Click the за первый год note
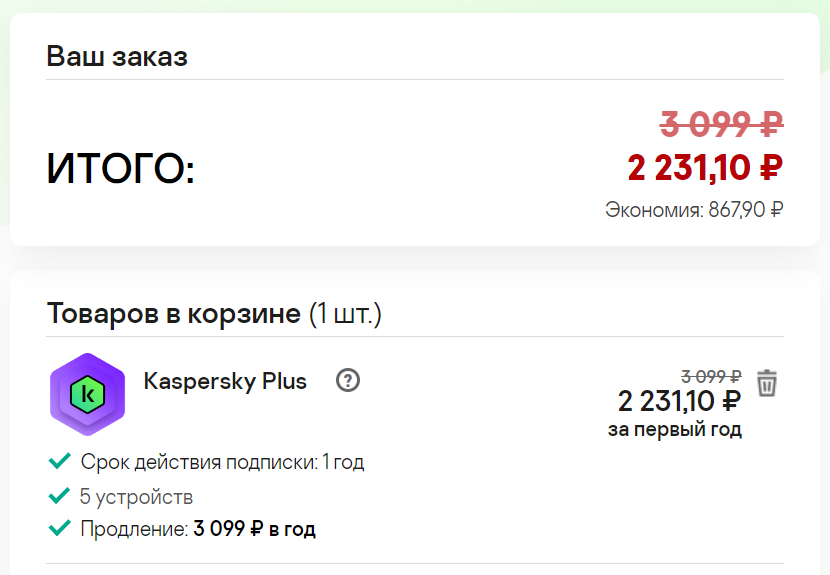This screenshot has width=830, height=575. click(x=675, y=429)
